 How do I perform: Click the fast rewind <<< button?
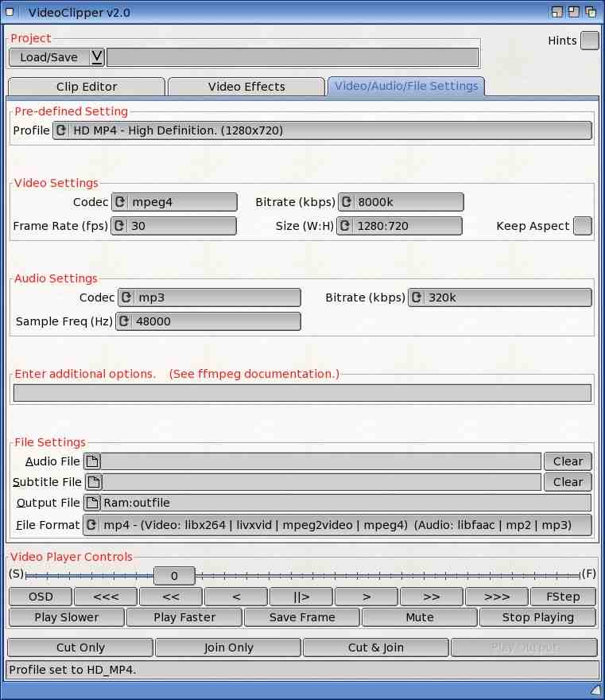pos(105,597)
